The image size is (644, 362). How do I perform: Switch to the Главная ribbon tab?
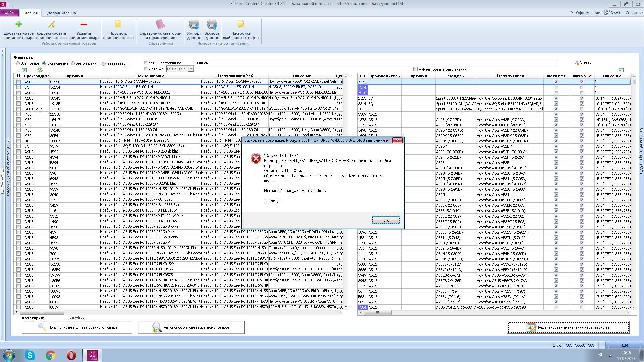[31, 13]
